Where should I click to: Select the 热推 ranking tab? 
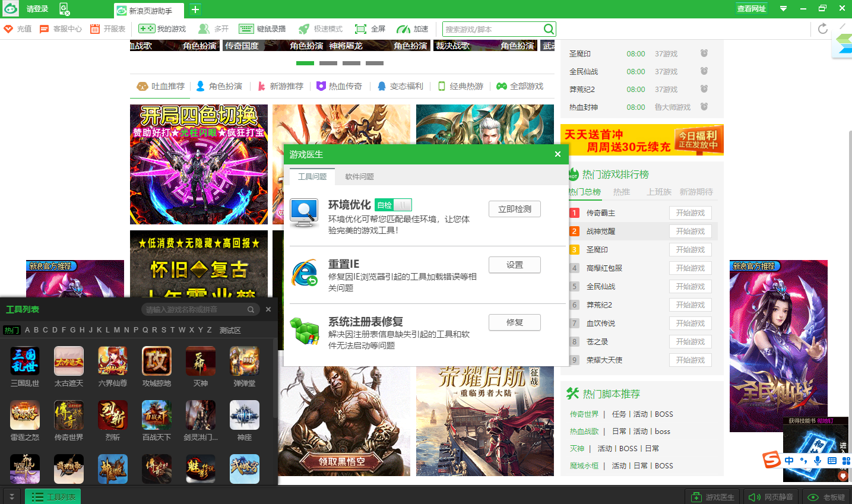click(622, 192)
